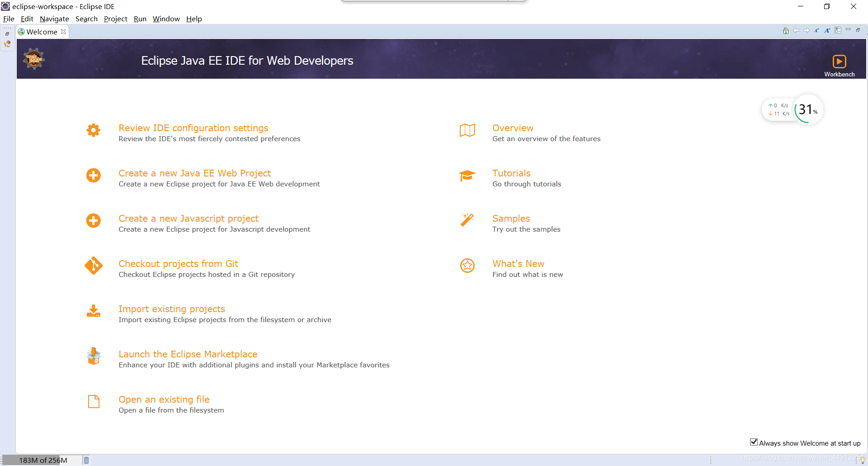Click the 183M of 256M heap status bar
This screenshot has width=868, height=466.
tap(43, 460)
